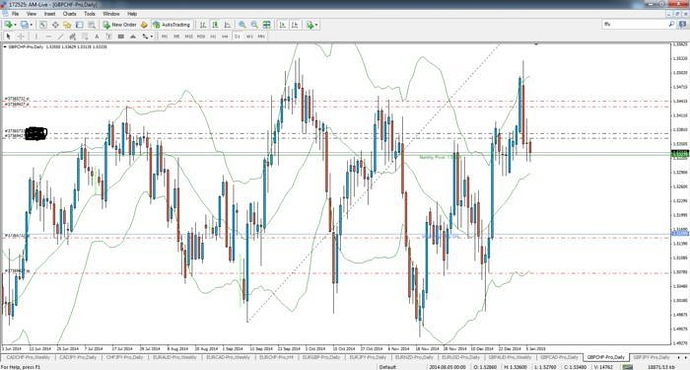Select the text label tool
The image size is (690, 370).
coord(109,37)
